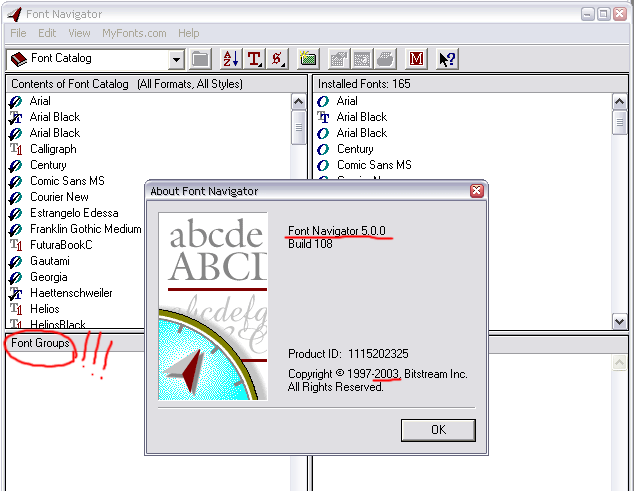634x491 pixels.
Task: Click the greyed print toolbar icon
Action: [385, 59]
